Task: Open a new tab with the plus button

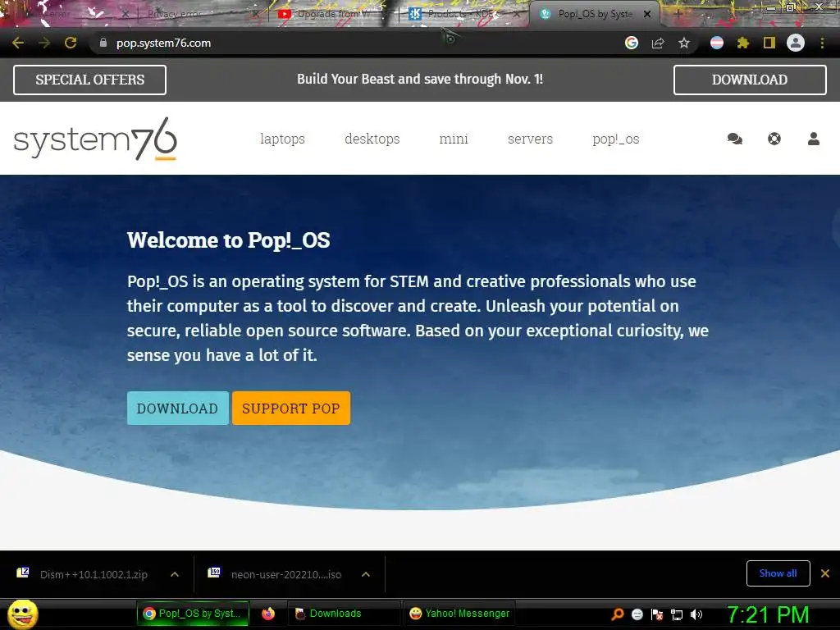Action: (678, 14)
